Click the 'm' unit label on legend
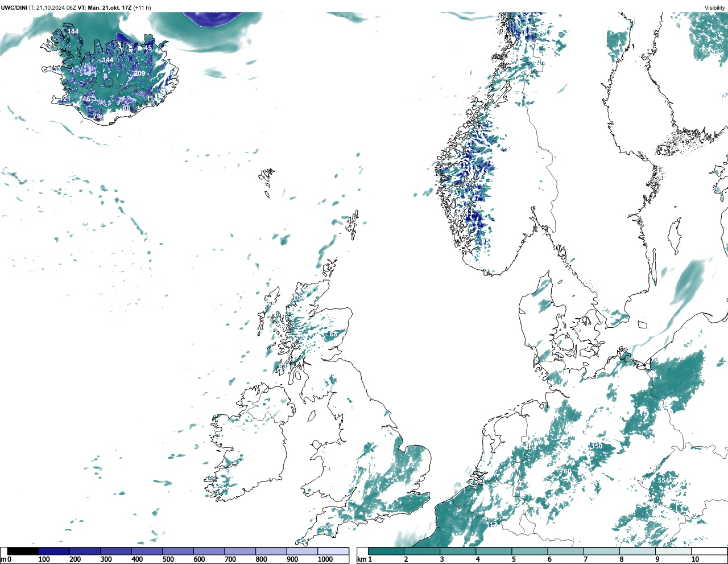The image size is (728, 564). 3,559
